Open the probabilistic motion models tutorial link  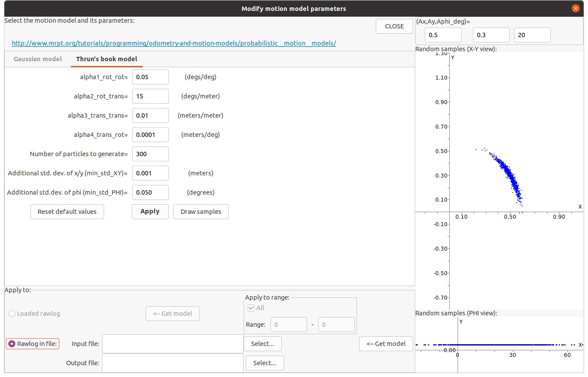(x=174, y=43)
